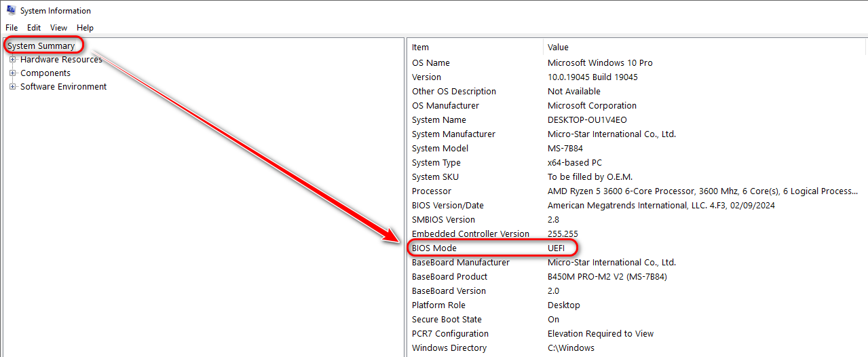Screen dimensions: 868x357
Task: Open the File menu
Action: tap(12, 28)
